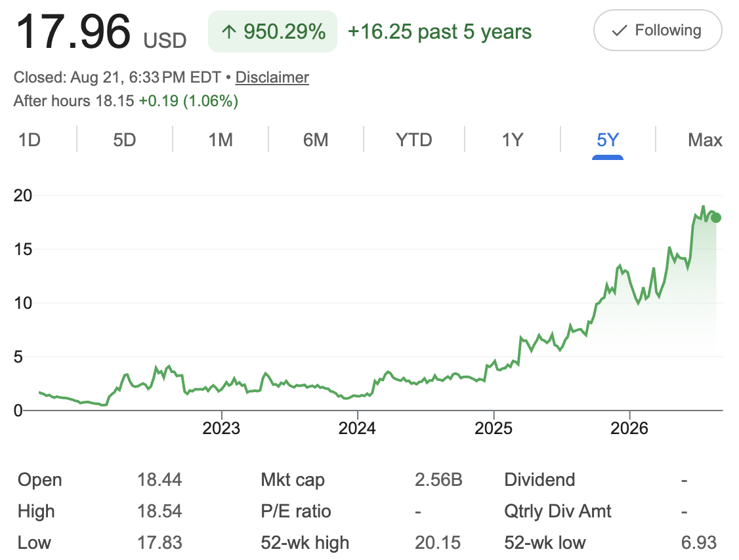
Task: Click the 2025 marker on chart axis
Action: coord(494,428)
